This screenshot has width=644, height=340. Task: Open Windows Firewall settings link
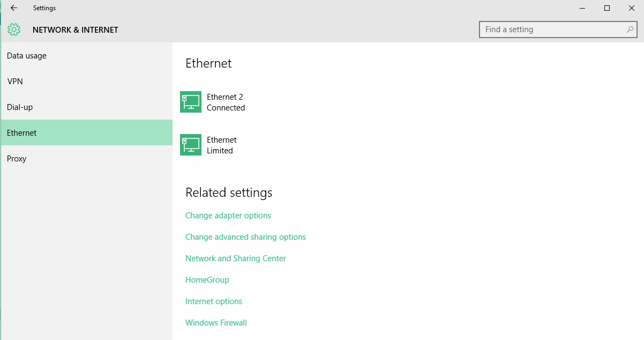(216, 323)
